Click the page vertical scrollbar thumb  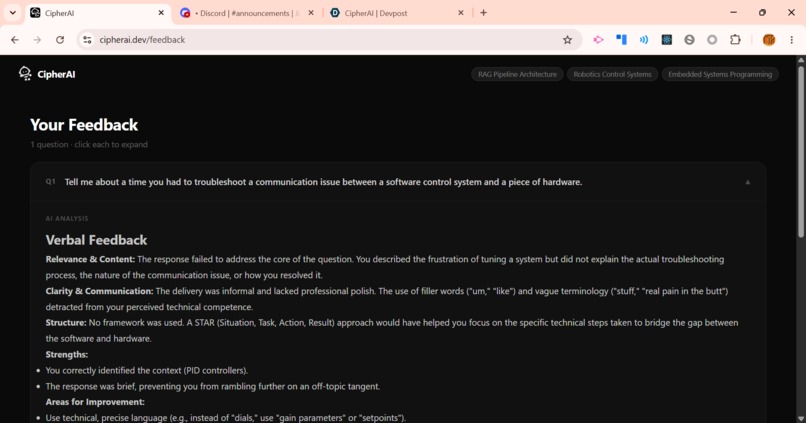click(x=800, y=152)
